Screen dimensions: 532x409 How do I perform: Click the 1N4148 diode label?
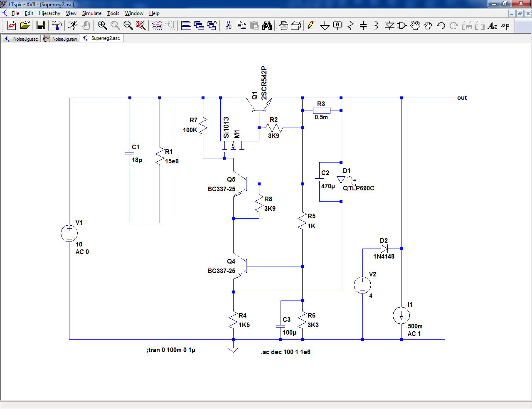384,256
